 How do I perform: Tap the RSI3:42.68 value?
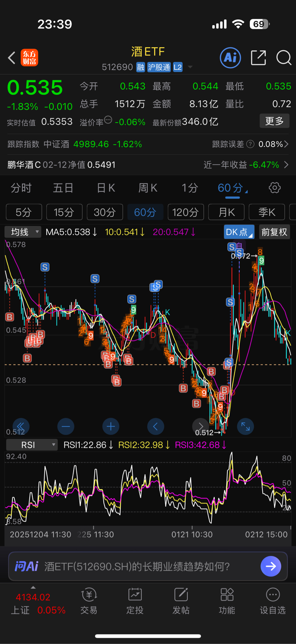[x=201, y=445]
